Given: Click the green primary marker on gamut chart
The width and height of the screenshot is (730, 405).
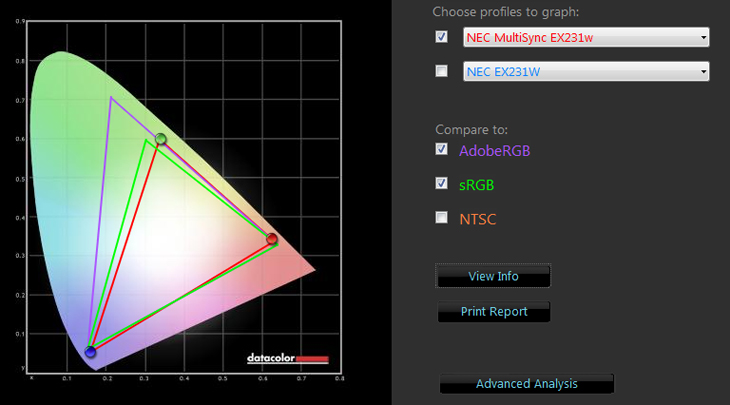Looking at the screenshot, I should [x=160, y=139].
